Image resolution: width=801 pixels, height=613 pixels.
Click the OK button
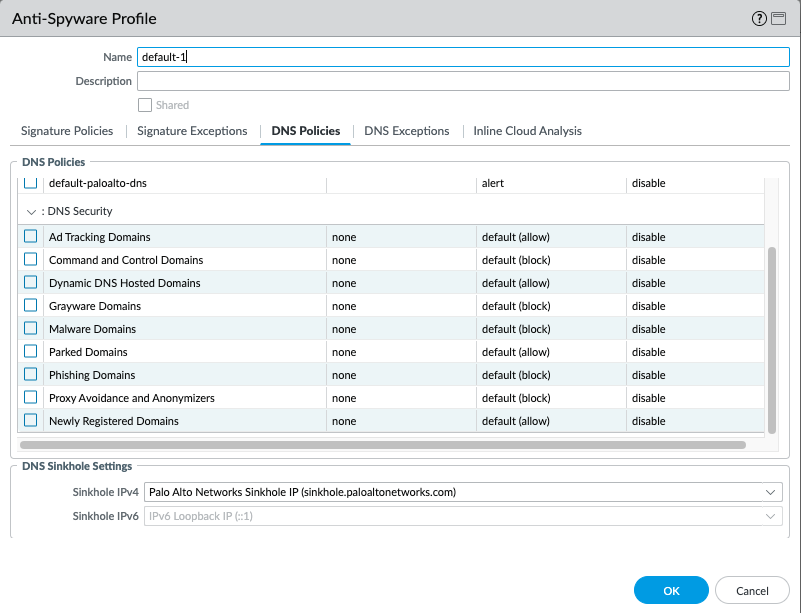670,590
